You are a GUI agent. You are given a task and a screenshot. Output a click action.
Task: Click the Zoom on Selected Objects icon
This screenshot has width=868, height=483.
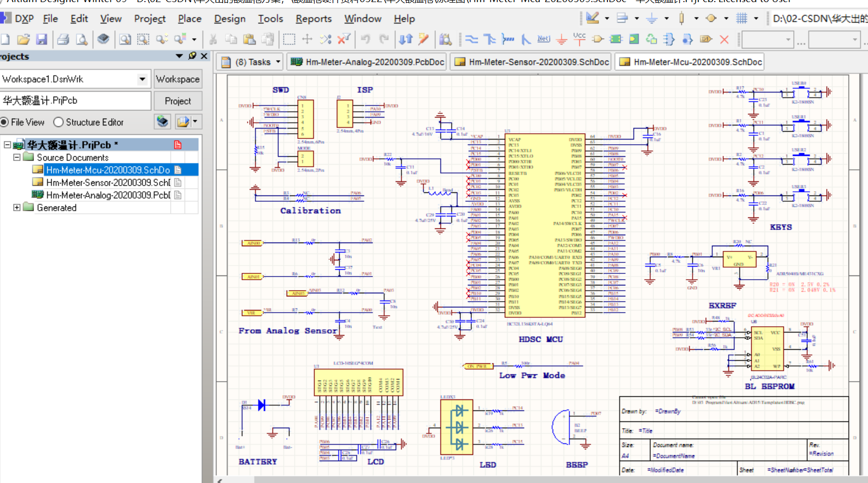(x=162, y=39)
